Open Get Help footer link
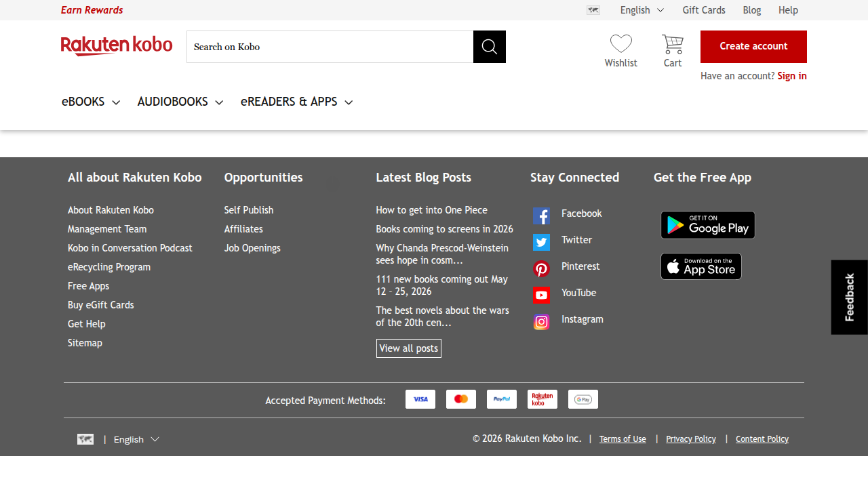 (x=87, y=324)
